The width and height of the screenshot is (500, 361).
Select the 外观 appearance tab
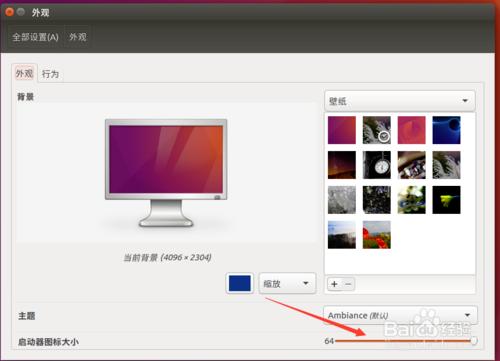(x=24, y=73)
